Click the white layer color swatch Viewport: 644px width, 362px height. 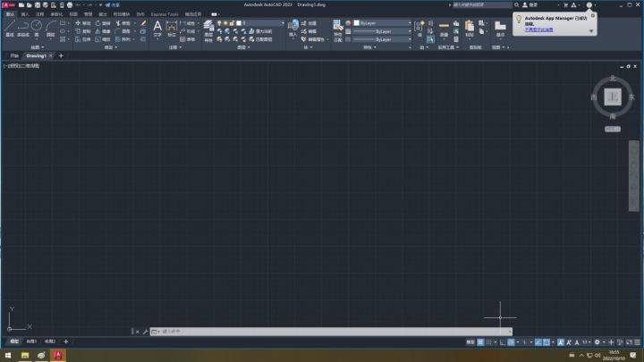239,23
